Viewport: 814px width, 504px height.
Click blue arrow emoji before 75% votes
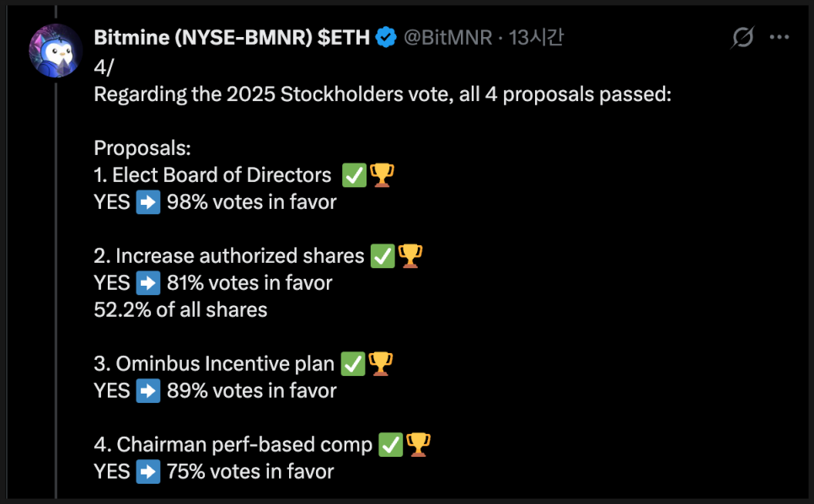(148, 472)
